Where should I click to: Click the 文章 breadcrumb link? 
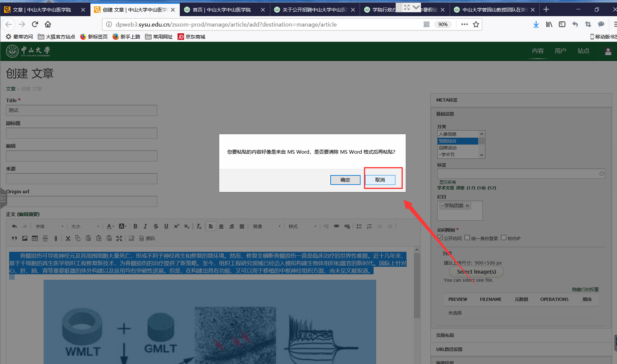[x=11, y=89]
